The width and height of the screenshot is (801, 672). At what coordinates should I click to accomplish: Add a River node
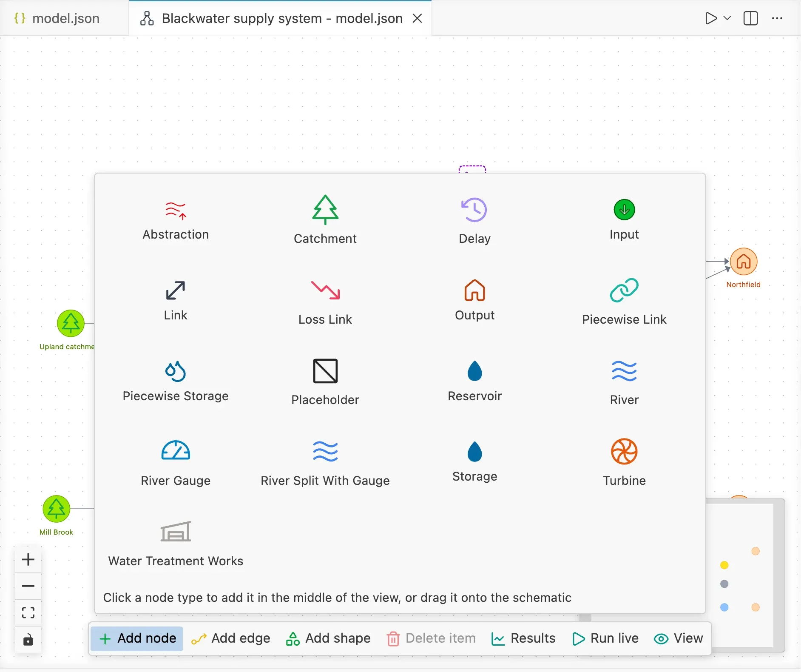(x=624, y=382)
